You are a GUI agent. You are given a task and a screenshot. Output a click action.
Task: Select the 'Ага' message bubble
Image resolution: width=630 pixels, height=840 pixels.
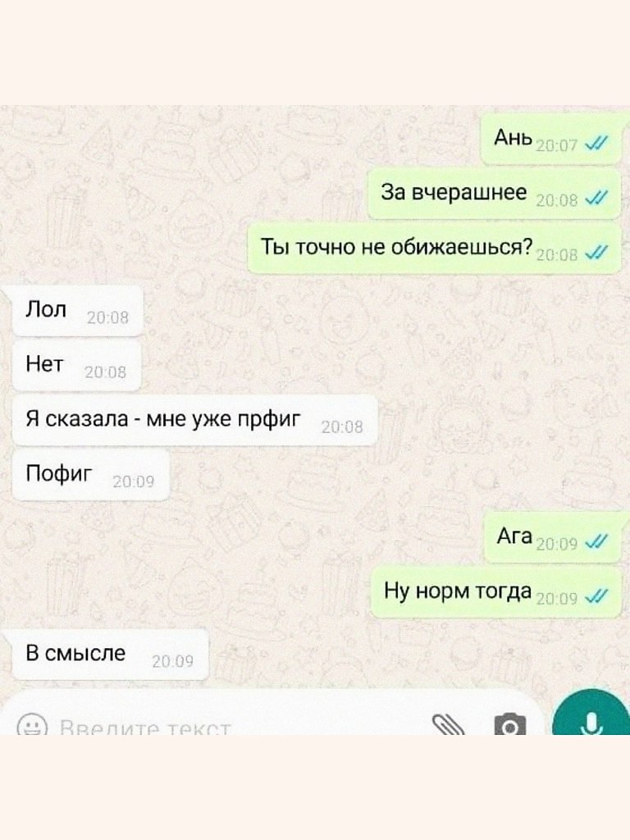(553, 536)
